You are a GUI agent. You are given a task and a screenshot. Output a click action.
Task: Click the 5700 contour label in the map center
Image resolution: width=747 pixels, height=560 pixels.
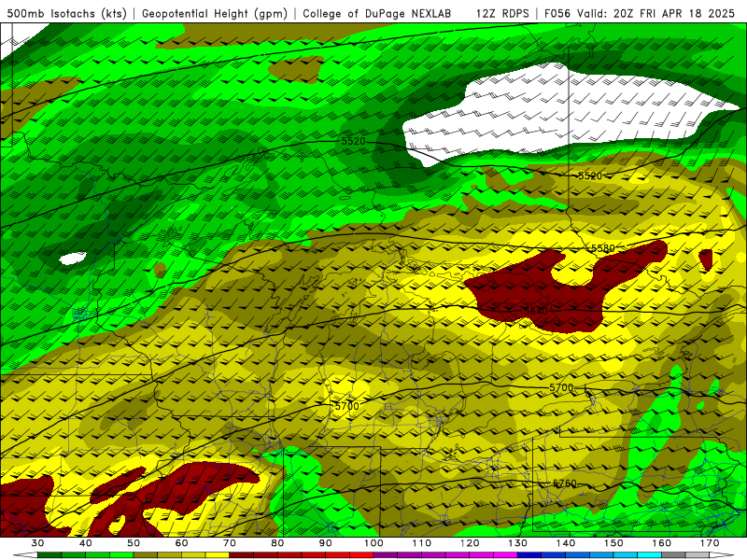tap(346, 406)
